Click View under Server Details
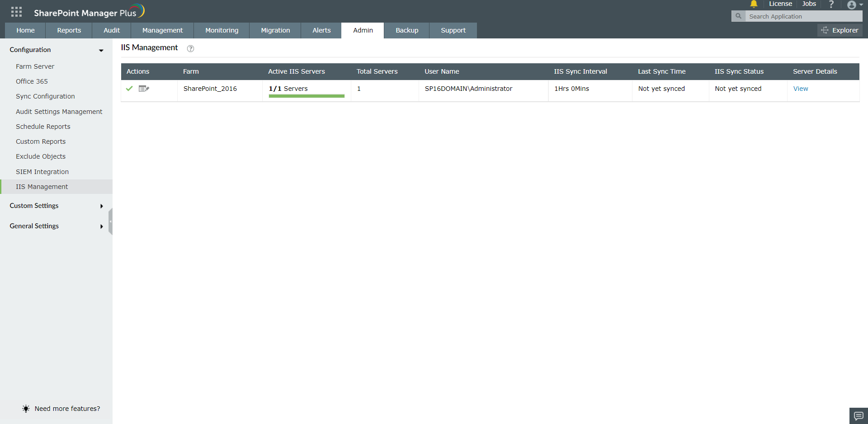The image size is (868, 424). (800, 89)
